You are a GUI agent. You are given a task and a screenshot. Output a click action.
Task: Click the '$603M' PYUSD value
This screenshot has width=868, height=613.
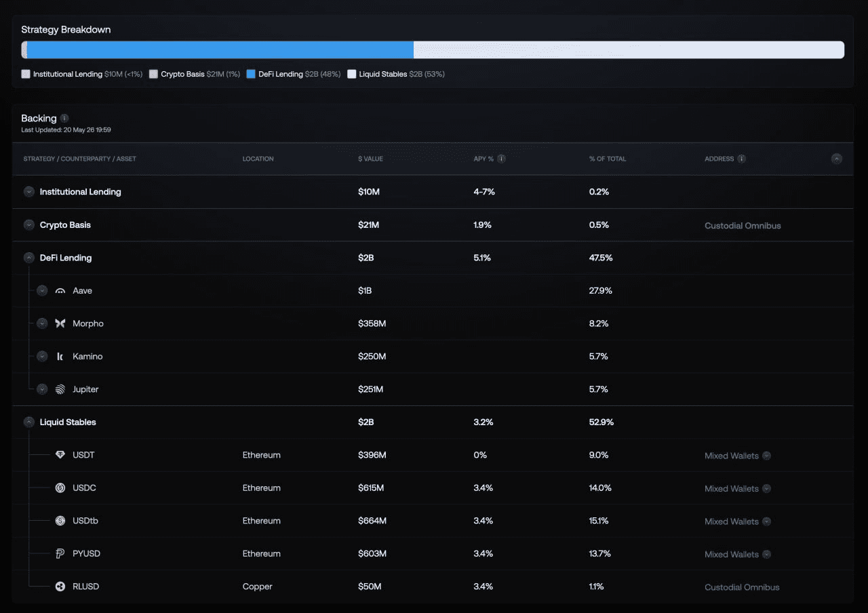tap(372, 553)
